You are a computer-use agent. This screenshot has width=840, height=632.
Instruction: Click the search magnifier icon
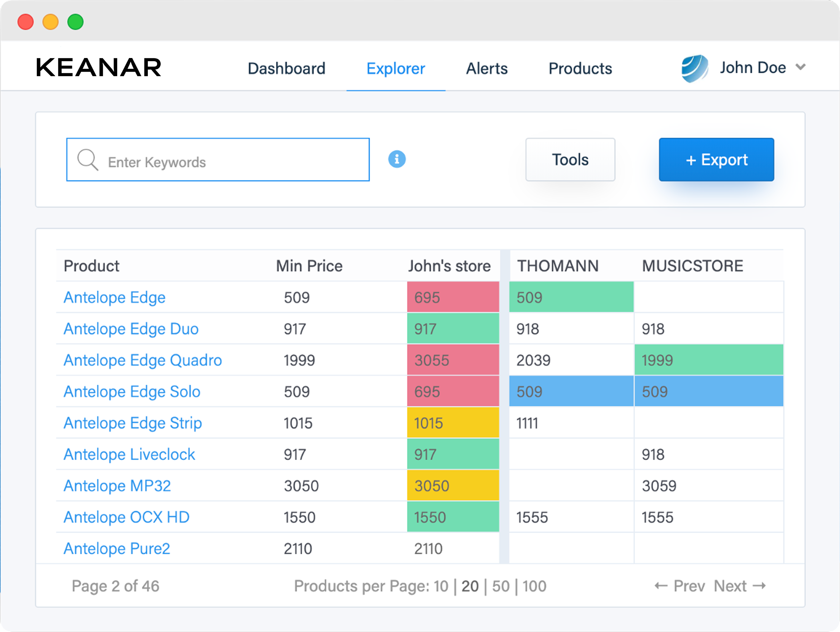pyautogui.click(x=88, y=159)
